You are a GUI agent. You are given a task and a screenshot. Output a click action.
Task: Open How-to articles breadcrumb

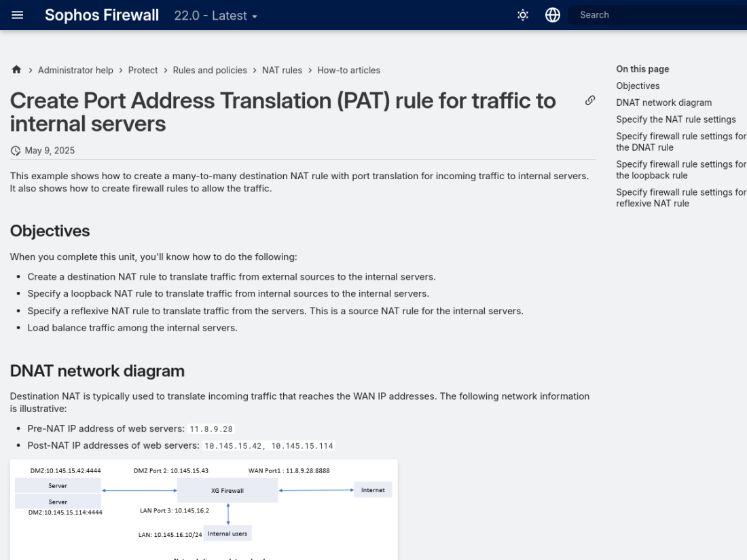349,70
